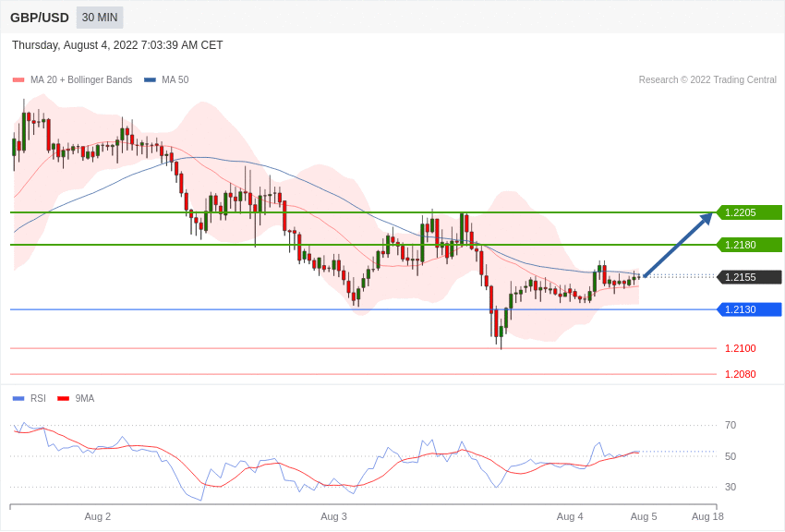
Task: Click the 'Aug 2' date axis label
Action: pos(98,516)
